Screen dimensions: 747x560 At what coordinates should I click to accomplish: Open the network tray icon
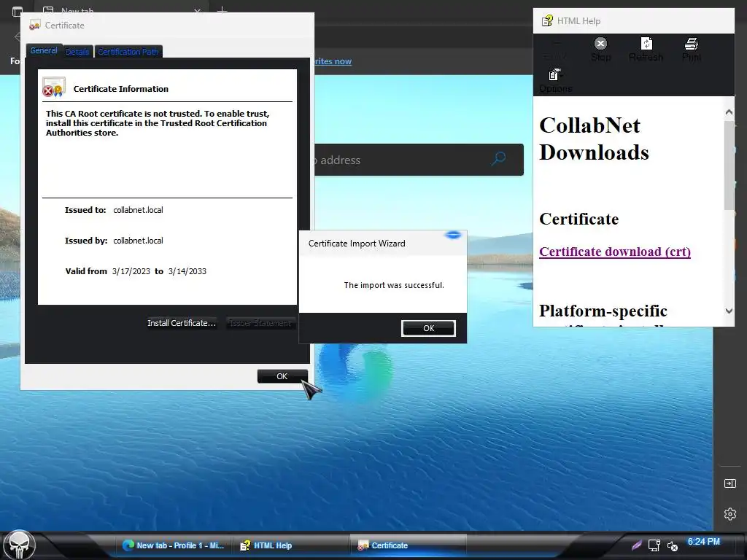(x=654, y=545)
